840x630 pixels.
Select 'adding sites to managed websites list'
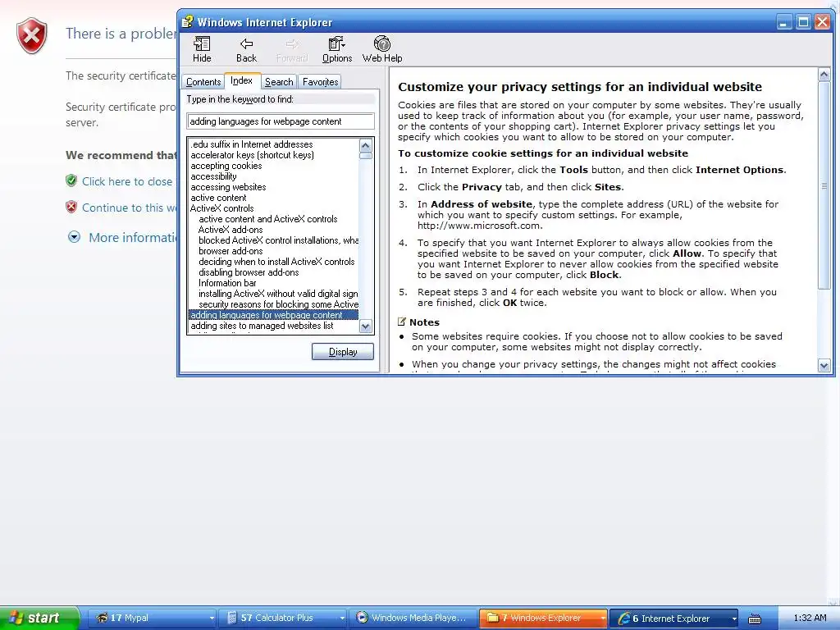pyautogui.click(x=262, y=326)
